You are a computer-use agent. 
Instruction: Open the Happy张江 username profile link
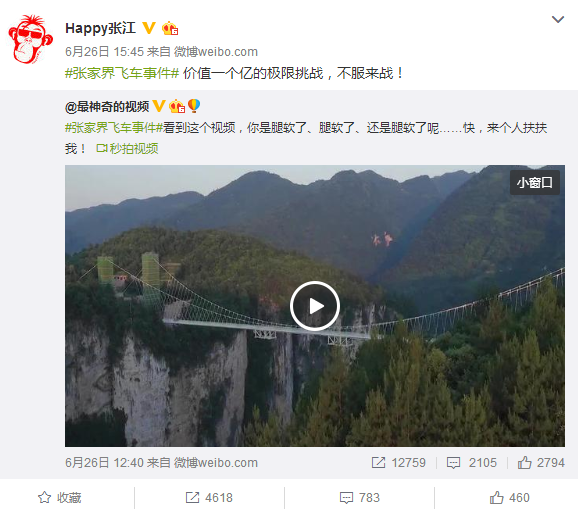[x=100, y=28]
